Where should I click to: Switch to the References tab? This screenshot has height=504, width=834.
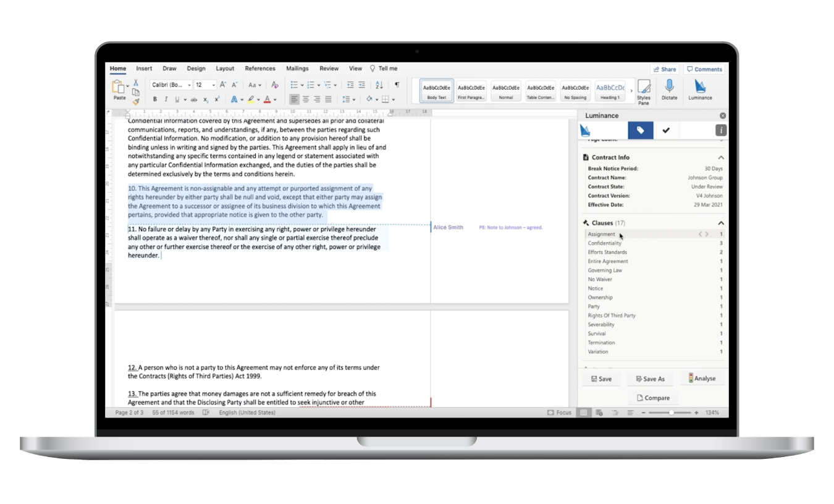tap(260, 69)
